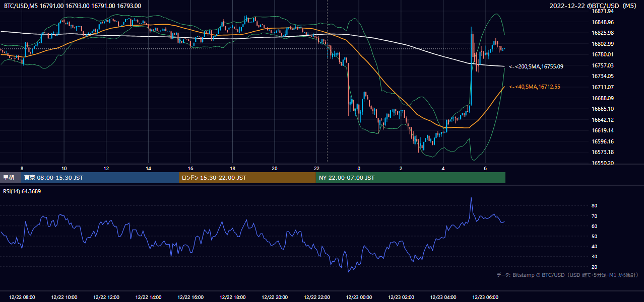Click the RSI(14) 64.3689 indicator label
The height and width of the screenshot is (302, 644).
click(x=21, y=191)
